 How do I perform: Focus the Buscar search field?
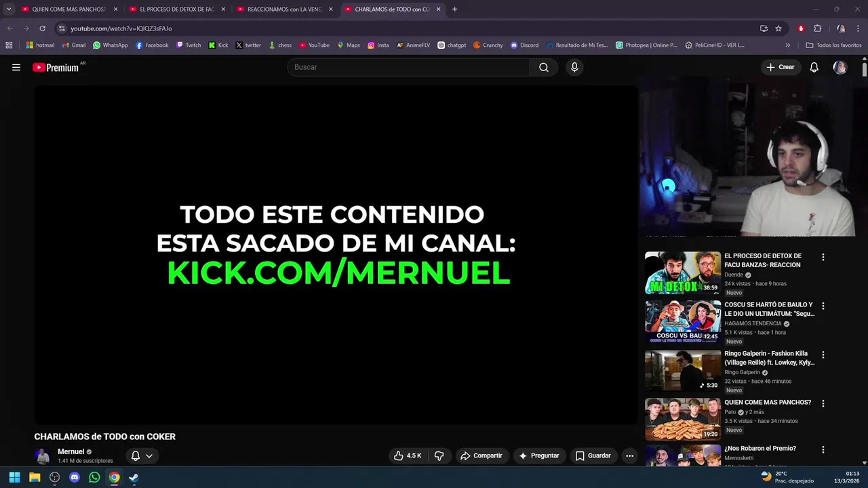(409, 67)
